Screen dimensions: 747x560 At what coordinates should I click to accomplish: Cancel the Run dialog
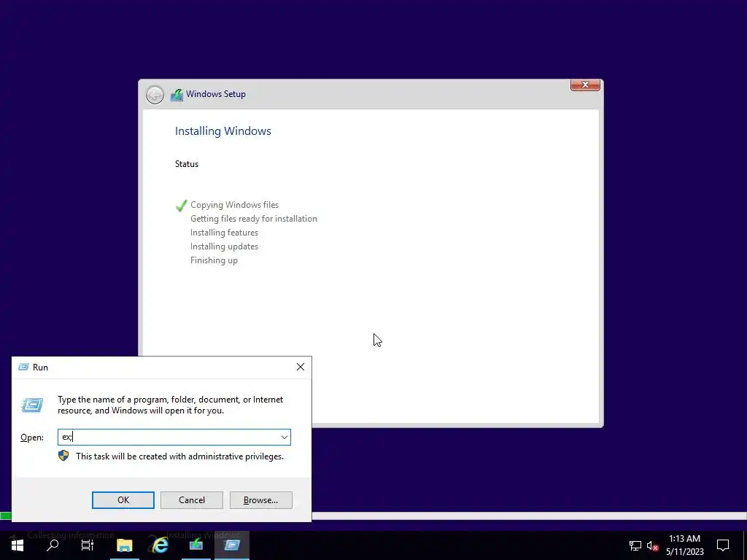click(192, 500)
